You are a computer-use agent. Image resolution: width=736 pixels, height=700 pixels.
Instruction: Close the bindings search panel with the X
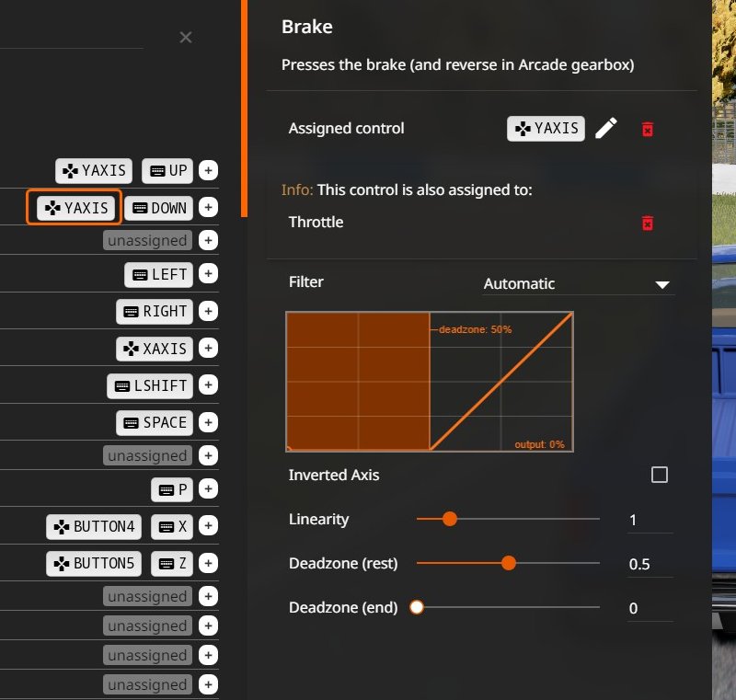[x=186, y=37]
